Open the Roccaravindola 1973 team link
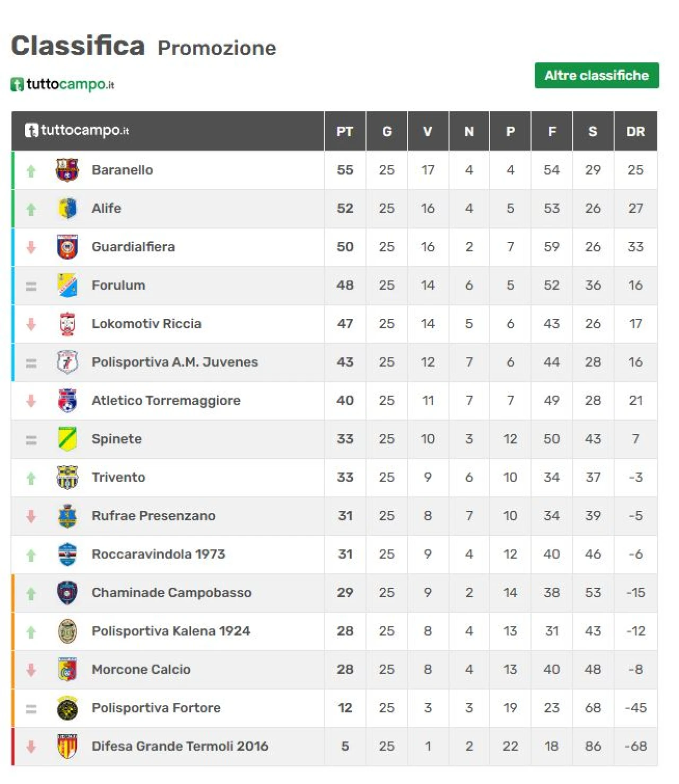Screen dimensions: 679x784 coord(159,554)
